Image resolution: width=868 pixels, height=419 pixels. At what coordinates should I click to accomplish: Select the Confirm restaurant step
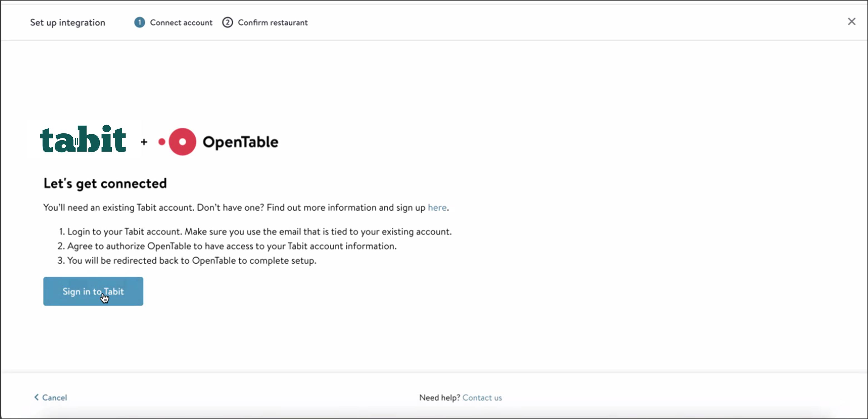tap(273, 23)
